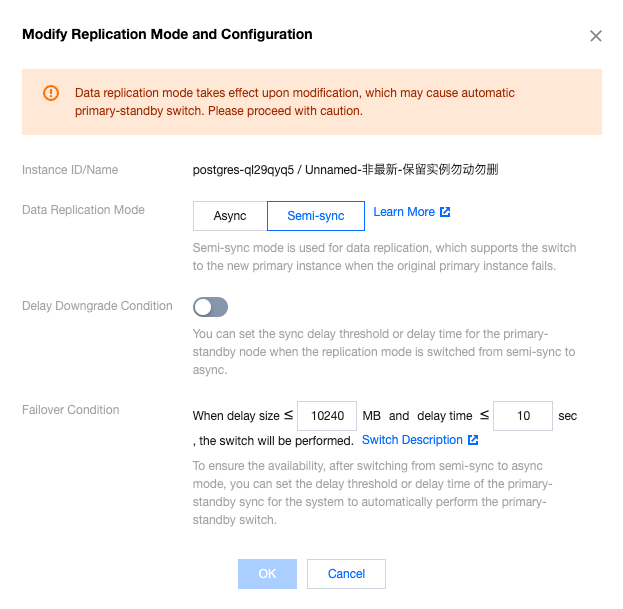
Task: Click the delay time input field
Action: [x=522, y=416]
